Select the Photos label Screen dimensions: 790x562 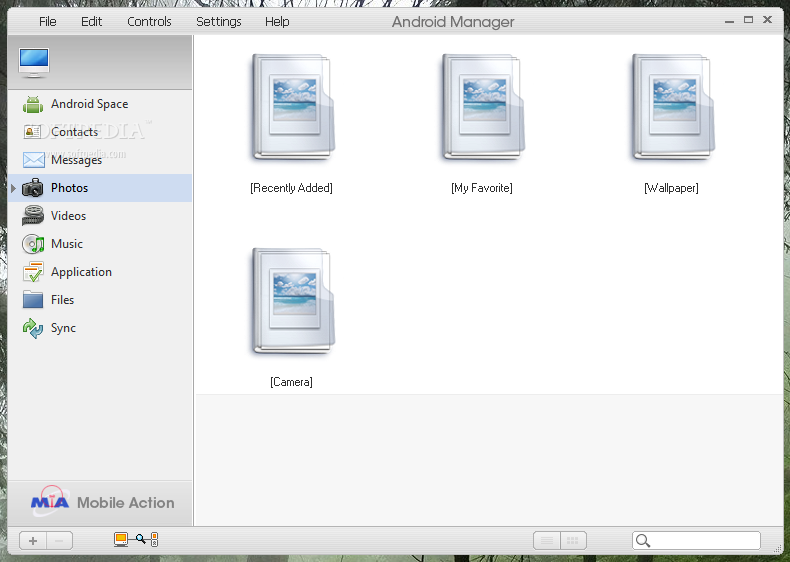(70, 188)
